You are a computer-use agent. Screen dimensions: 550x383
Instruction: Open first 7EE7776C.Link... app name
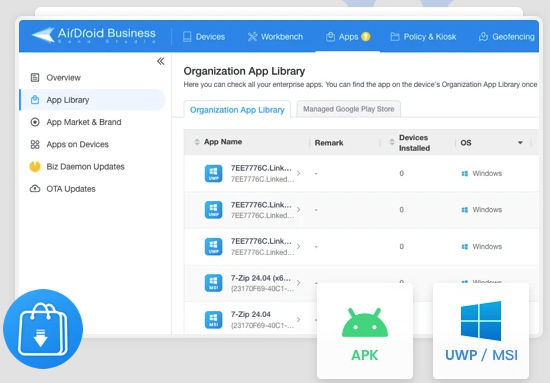tap(261, 168)
